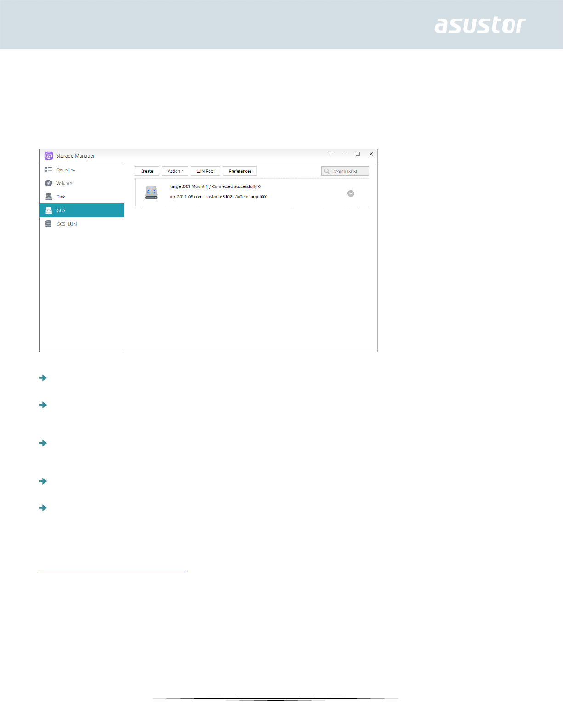563x728 pixels.
Task: Close the Storage Manager window
Action: point(371,154)
